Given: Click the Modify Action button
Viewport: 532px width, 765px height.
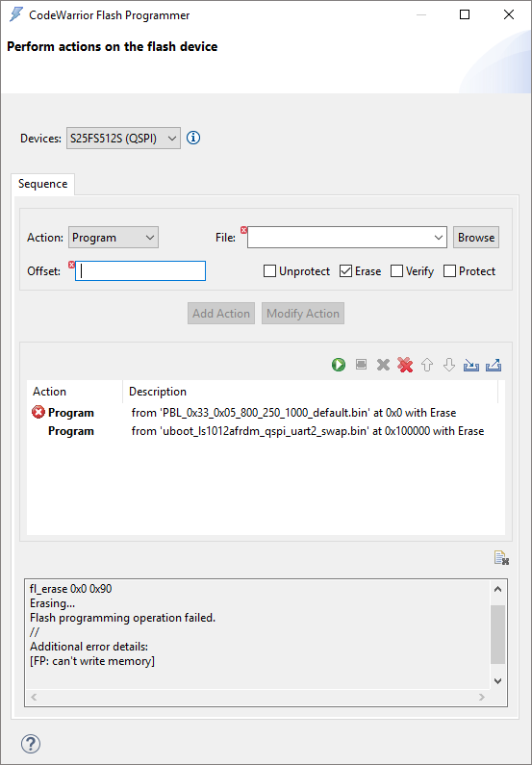Looking at the screenshot, I should (x=303, y=314).
